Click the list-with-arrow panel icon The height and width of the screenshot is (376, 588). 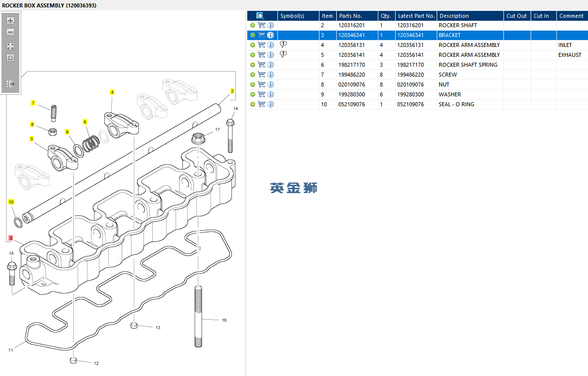(10, 84)
